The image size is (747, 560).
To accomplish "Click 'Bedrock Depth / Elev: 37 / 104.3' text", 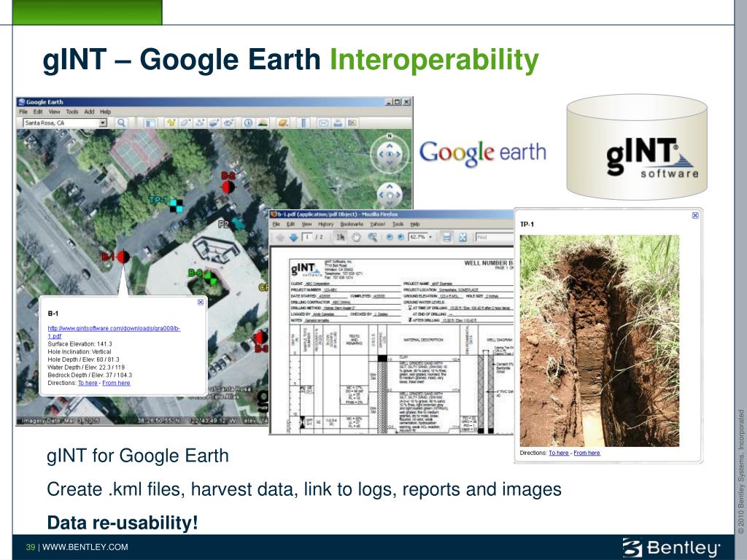I will (90, 376).
